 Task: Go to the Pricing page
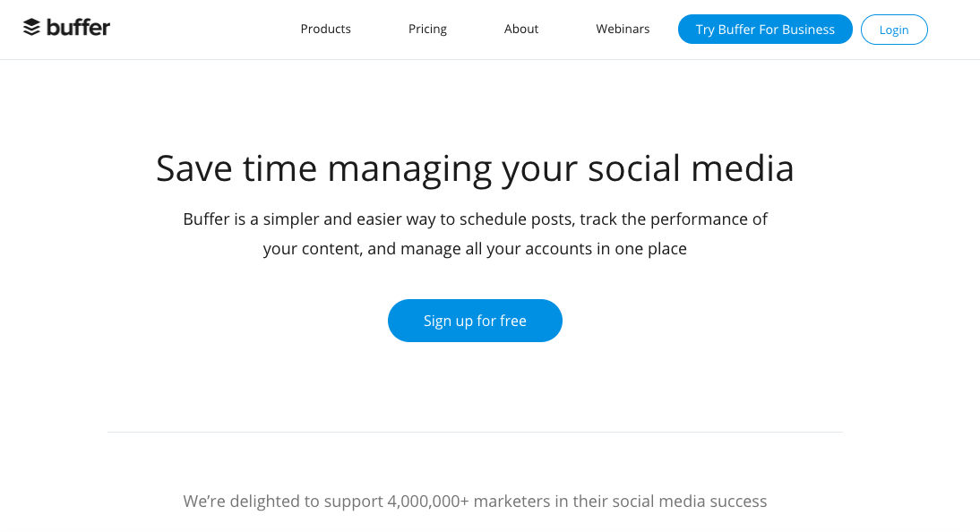coord(427,29)
